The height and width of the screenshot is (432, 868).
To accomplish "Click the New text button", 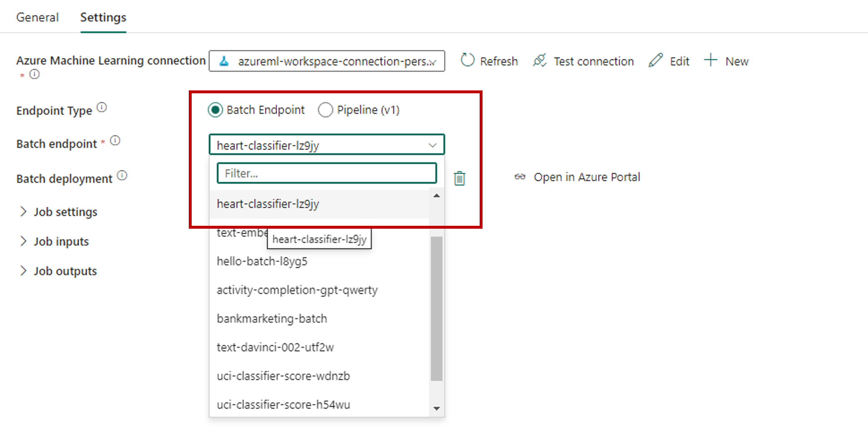I will click(x=737, y=61).
